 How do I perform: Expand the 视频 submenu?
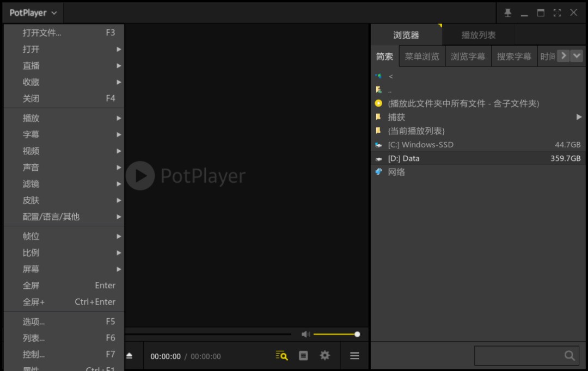[x=64, y=151]
